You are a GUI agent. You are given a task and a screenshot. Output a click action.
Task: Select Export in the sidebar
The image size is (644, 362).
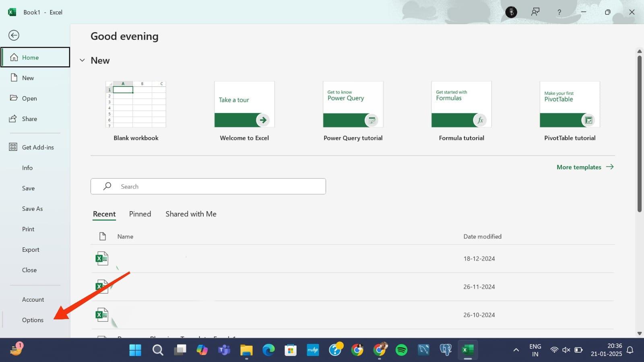(x=35, y=250)
